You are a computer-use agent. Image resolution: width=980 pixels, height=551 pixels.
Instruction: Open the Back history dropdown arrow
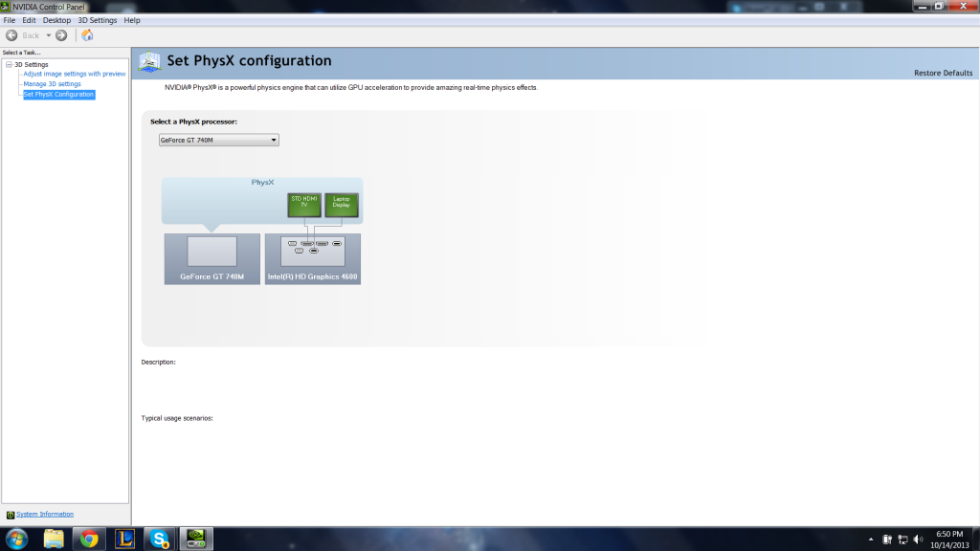[x=48, y=35]
